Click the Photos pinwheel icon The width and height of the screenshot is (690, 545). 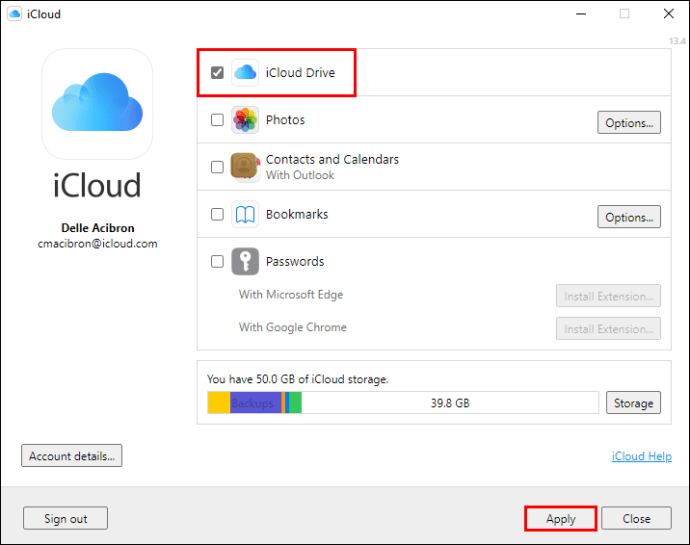point(245,121)
